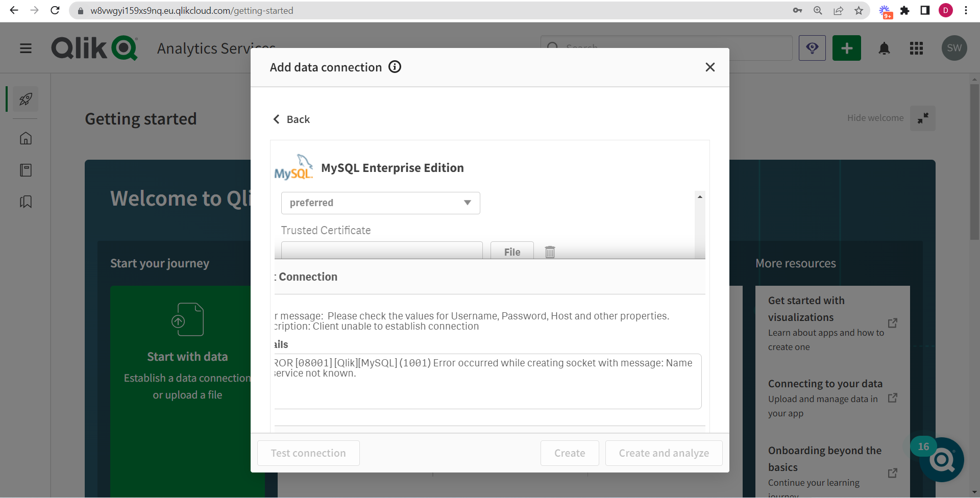This screenshot has height=498, width=980.
Task: Click the Qlik assistant bubble showing 16
Action: (x=942, y=460)
